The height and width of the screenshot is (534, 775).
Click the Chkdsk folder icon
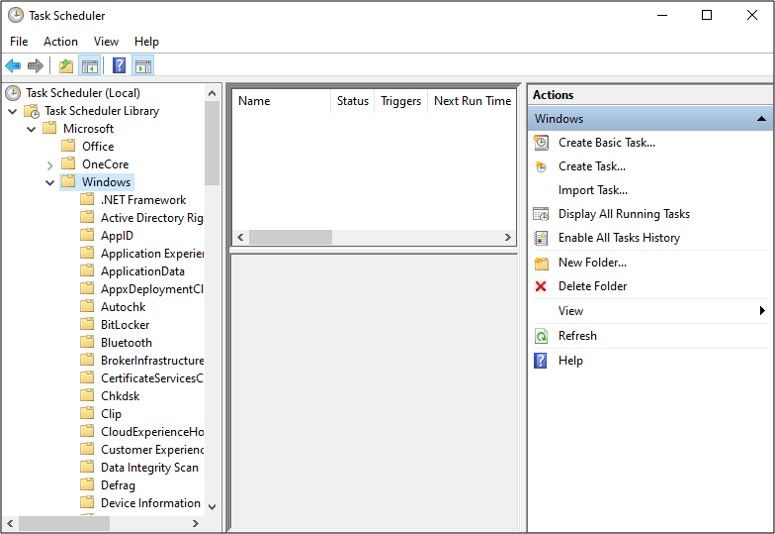[x=87, y=396]
